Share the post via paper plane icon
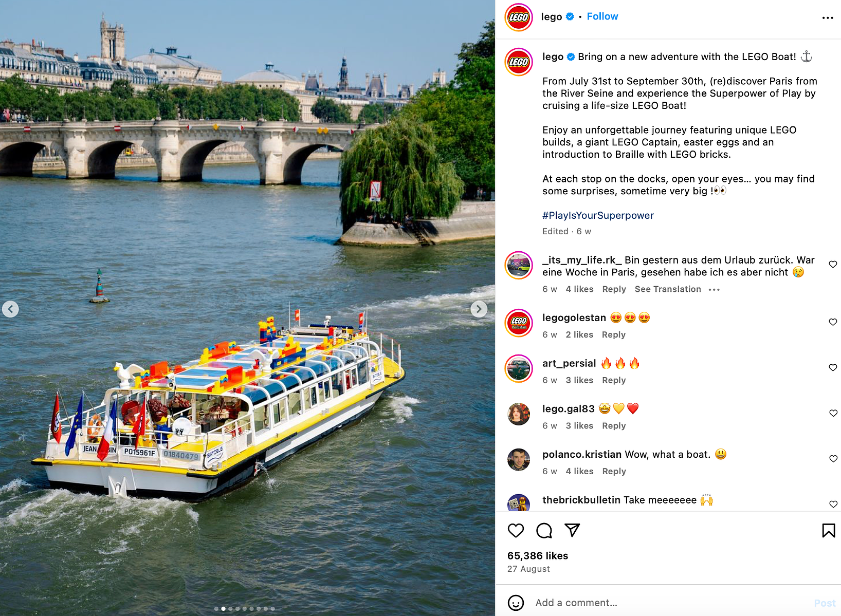 pyautogui.click(x=572, y=530)
